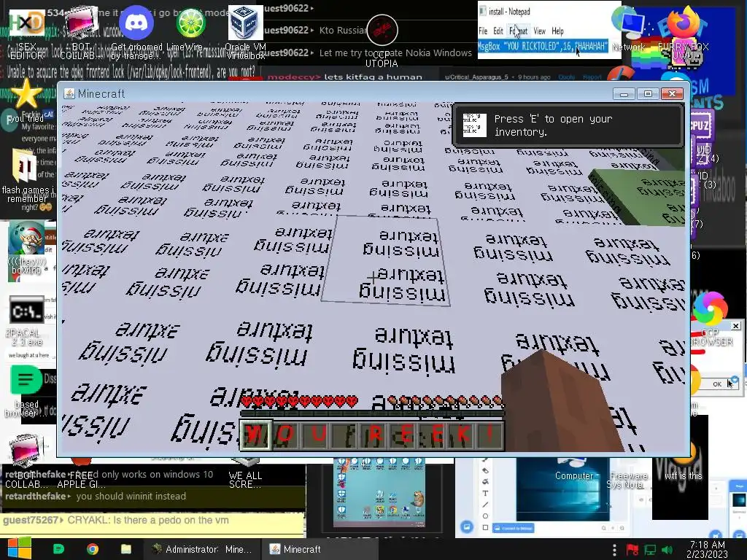Select the Minecraft hotbar slot showing O
The height and width of the screenshot is (560, 747).
pos(285,435)
